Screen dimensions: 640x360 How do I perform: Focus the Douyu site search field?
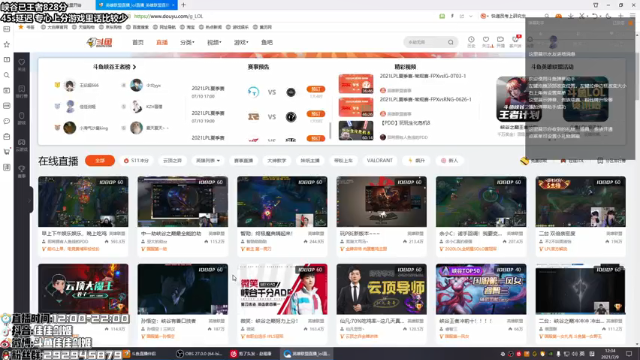[426, 42]
